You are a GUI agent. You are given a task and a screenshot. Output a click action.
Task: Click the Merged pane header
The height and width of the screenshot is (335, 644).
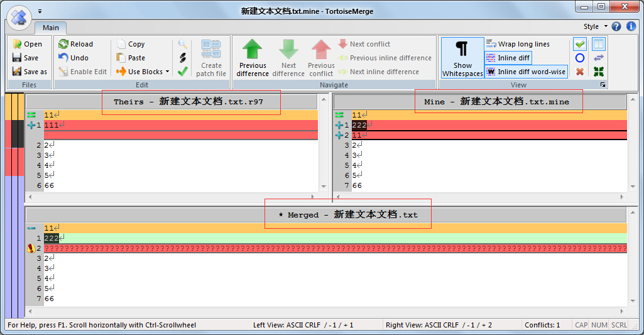coord(326,214)
